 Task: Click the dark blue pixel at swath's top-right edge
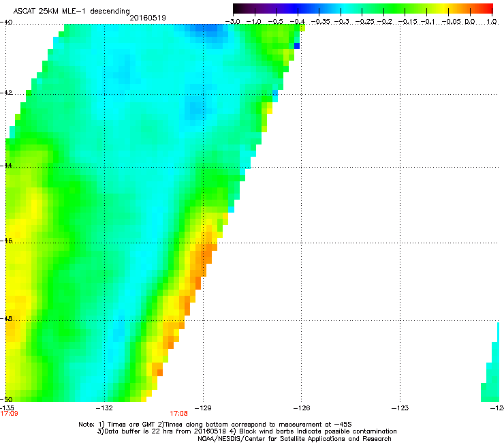tap(297, 46)
